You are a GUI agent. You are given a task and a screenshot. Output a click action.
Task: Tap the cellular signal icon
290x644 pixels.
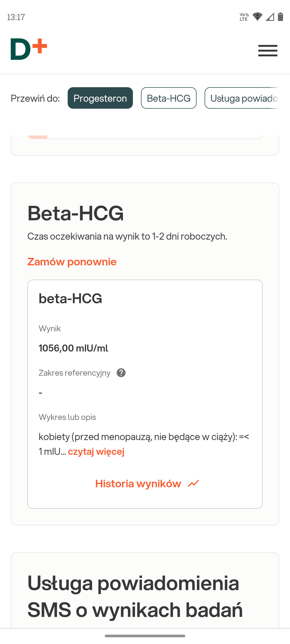click(270, 17)
